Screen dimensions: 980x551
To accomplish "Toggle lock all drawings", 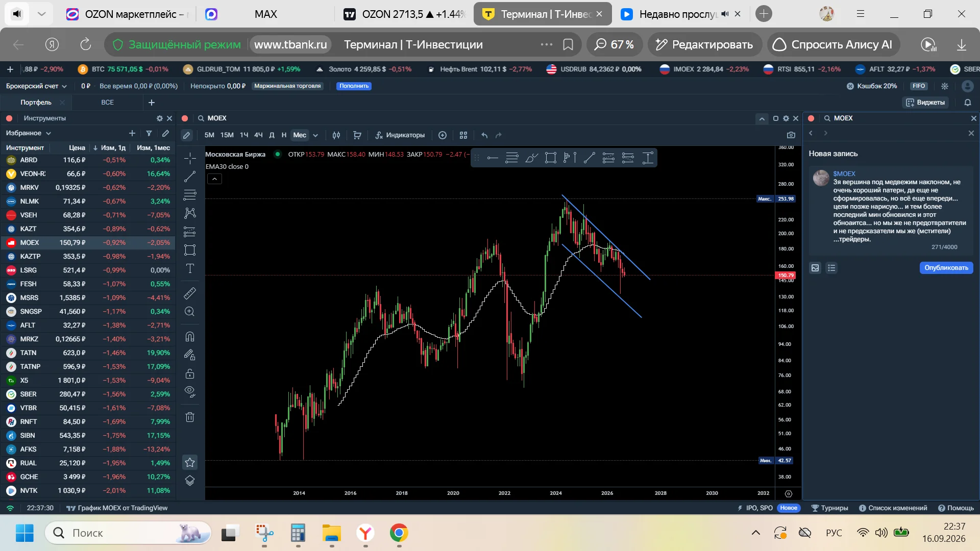I will (x=190, y=374).
